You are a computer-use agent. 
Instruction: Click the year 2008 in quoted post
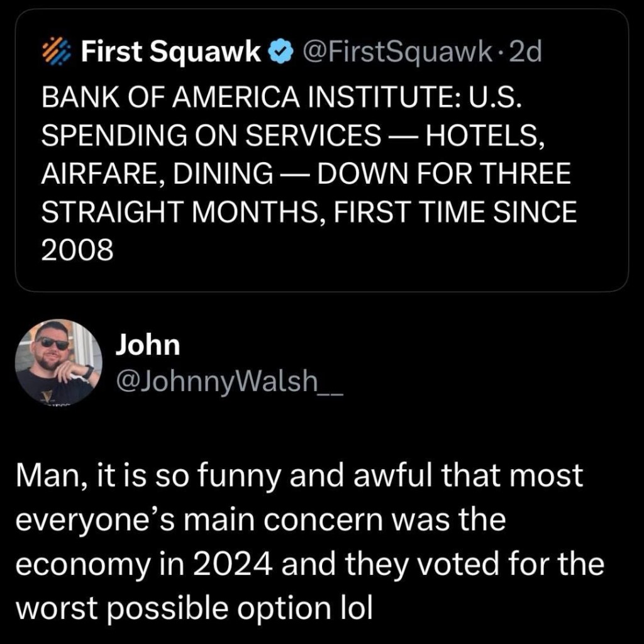77,250
